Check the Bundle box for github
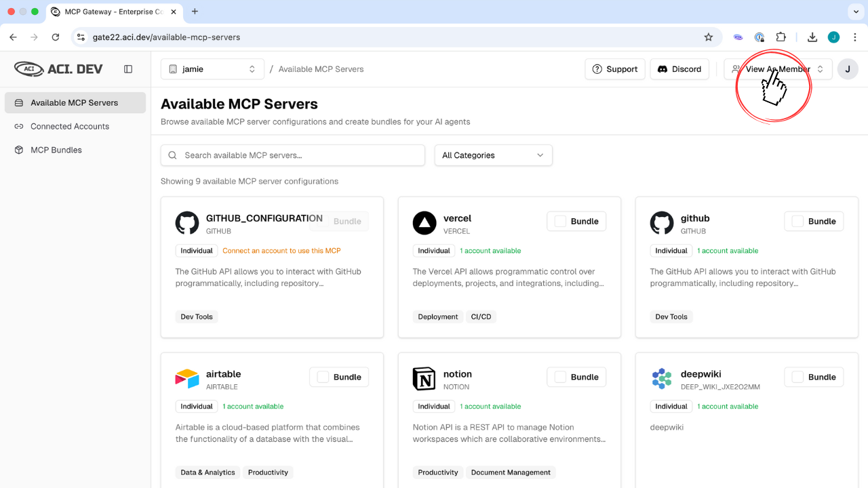The width and height of the screenshot is (868, 488). click(x=797, y=222)
